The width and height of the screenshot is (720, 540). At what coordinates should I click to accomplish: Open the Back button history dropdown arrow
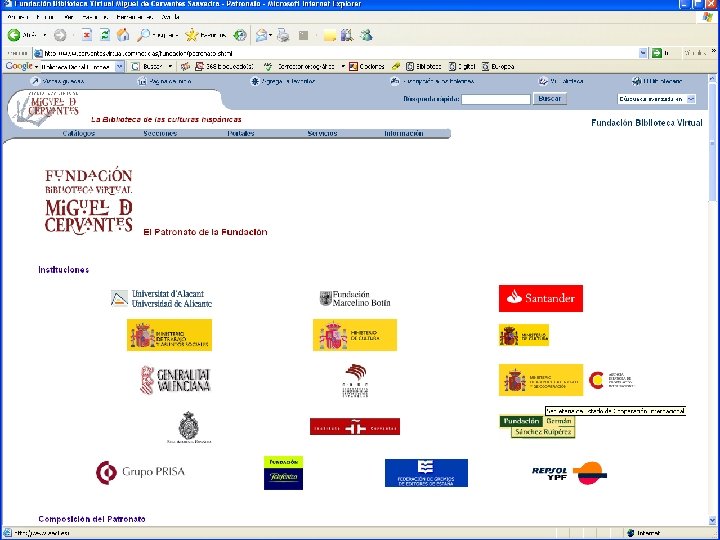point(45,35)
